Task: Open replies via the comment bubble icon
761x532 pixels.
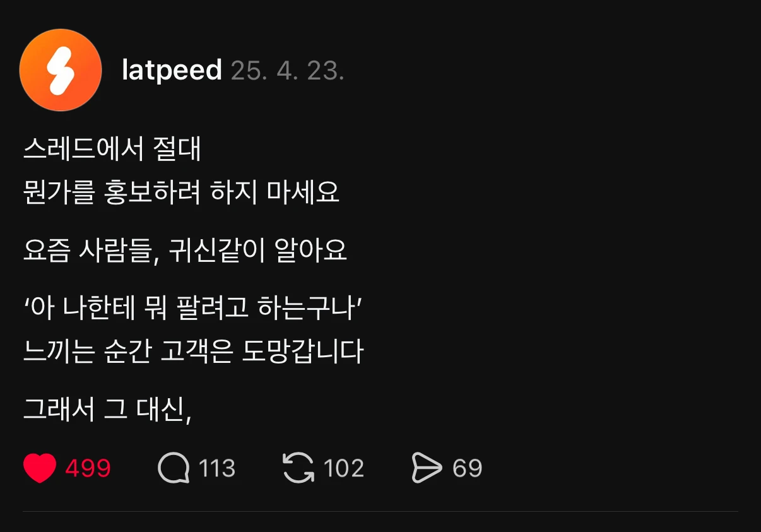Action: [x=173, y=468]
